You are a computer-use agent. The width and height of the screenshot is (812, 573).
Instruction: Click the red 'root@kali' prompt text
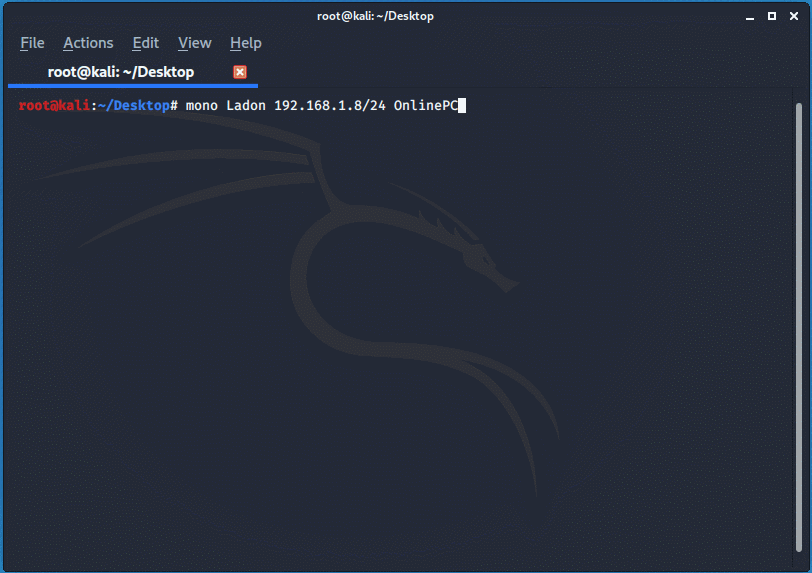[54, 106]
